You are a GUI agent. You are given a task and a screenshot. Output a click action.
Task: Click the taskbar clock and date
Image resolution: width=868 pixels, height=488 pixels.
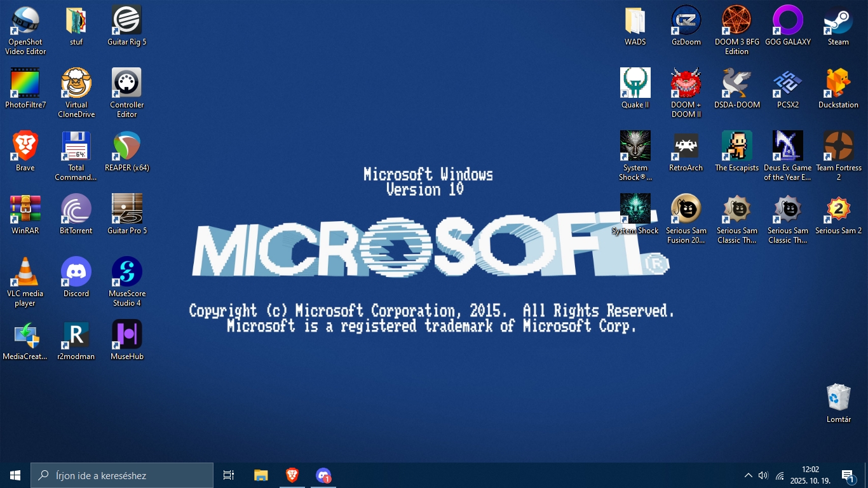click(810, 475)
